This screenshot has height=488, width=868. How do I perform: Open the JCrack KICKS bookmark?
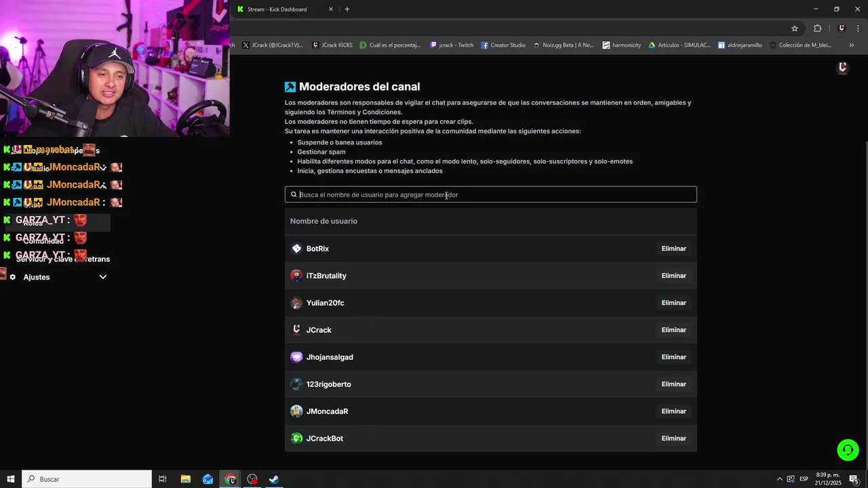(x=332, y=45)
